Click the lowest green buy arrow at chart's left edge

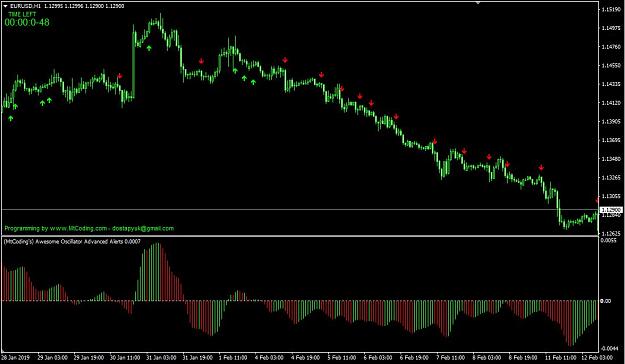[11, 118]
